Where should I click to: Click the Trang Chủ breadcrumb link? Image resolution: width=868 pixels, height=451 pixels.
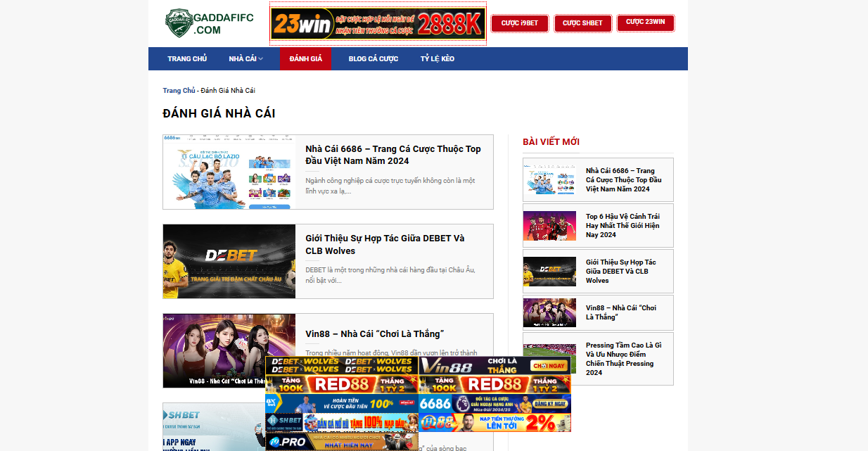pos(179,91)
